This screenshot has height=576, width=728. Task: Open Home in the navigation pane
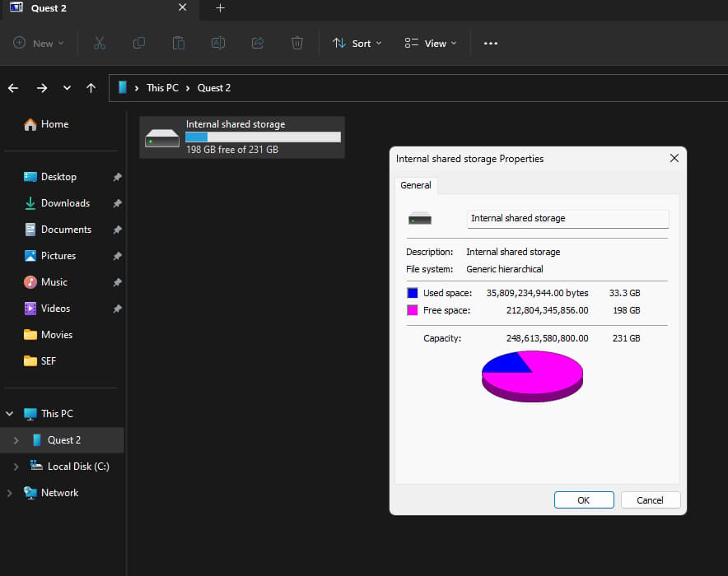(x=46, y=124)
